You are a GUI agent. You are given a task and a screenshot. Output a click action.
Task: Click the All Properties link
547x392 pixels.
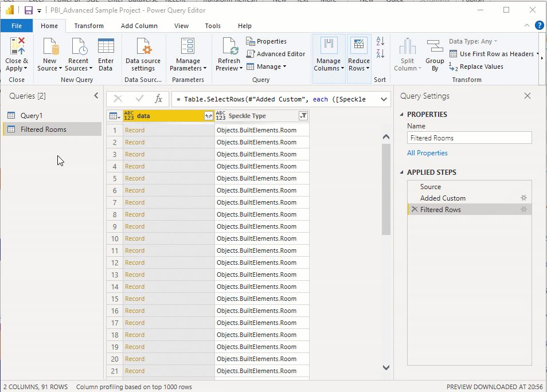427,152
